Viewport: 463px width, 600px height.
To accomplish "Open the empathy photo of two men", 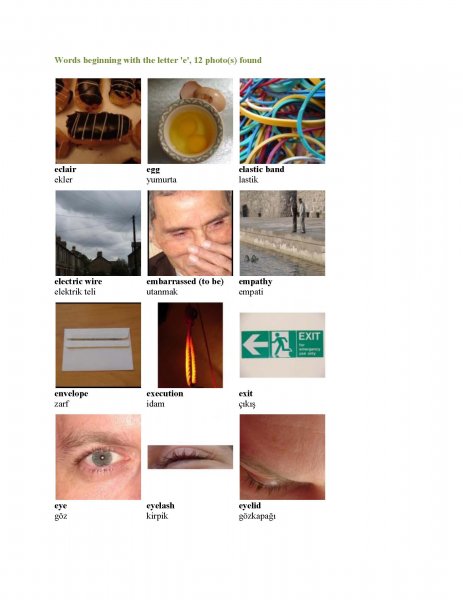I will pyautogui.click(x=282, y=233).
